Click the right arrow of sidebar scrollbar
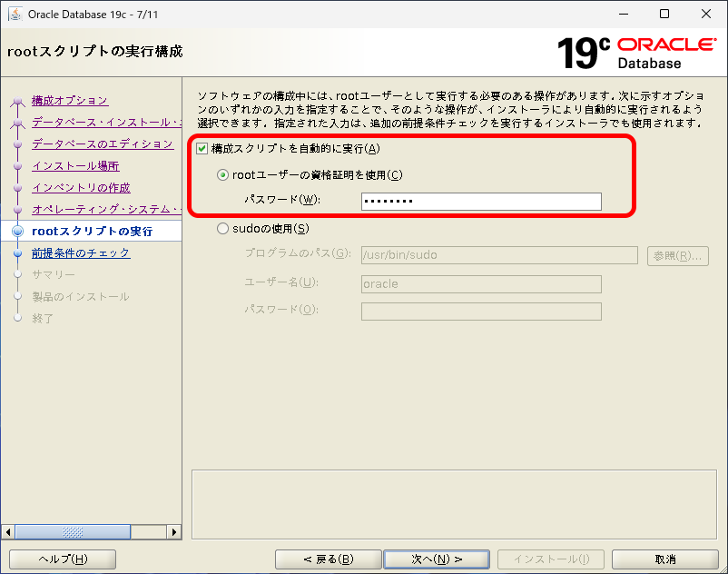This screenshot has height=574, width=728. [x=174, y=532]
